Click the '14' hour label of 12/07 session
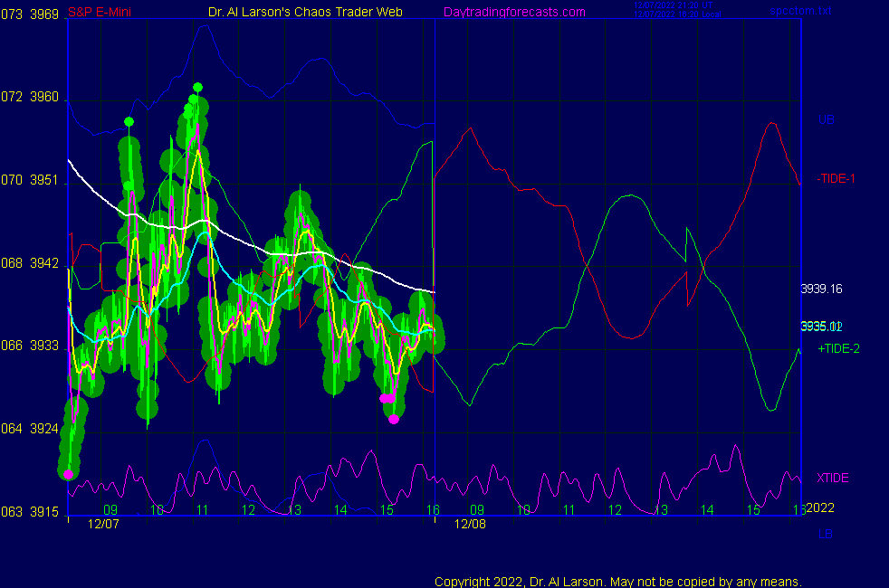The image size is (889, 588). click(x=340, y=510)
